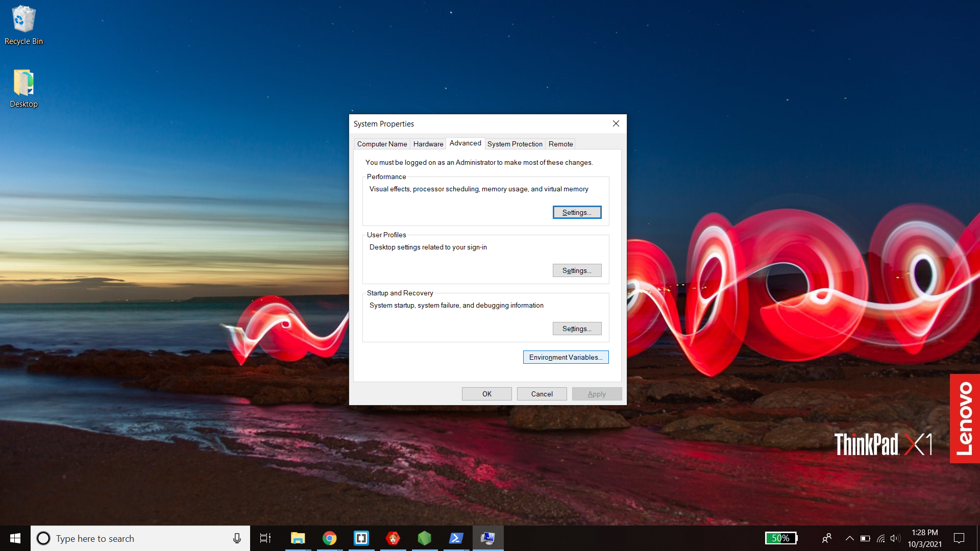
Task: Open Performance Settings button
Action: coord(577,212)
